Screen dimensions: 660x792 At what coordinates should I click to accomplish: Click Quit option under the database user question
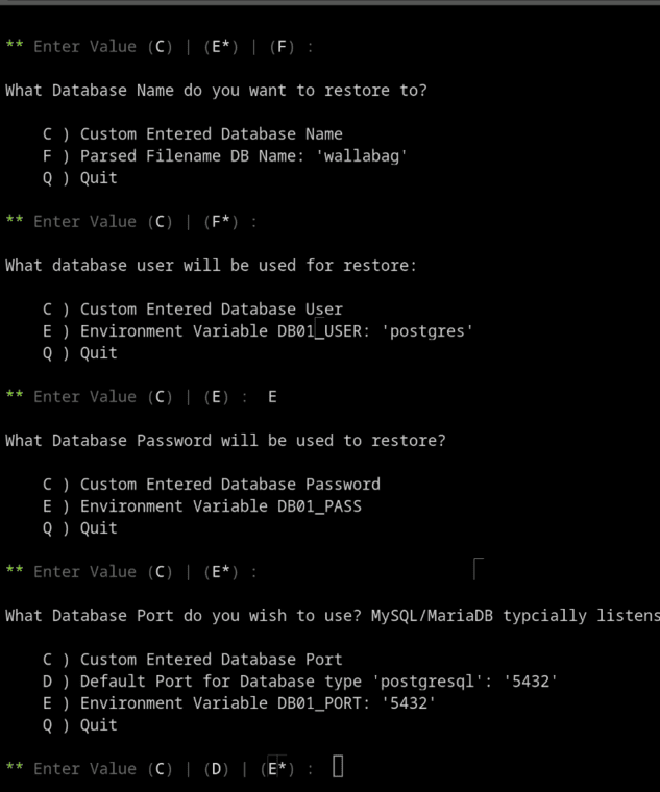pyautogui.click(x=80, y=353)
